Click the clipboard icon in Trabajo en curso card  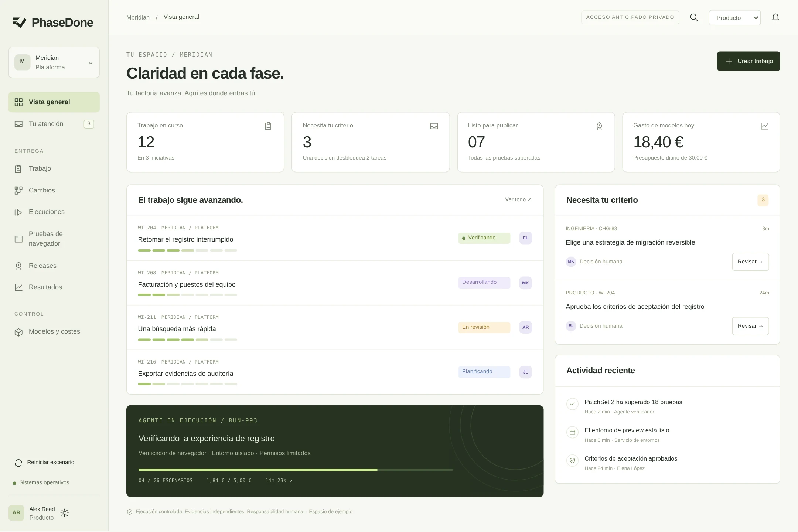pos(268,126)
